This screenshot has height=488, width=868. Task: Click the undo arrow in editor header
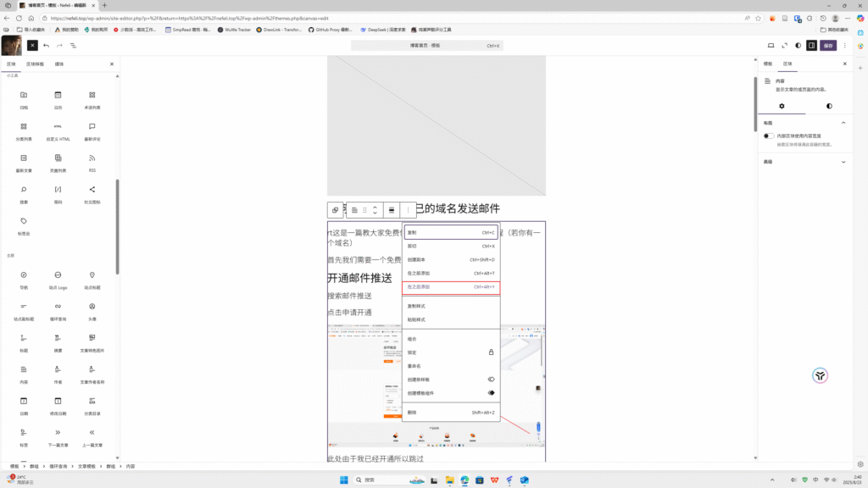(47, 46)
